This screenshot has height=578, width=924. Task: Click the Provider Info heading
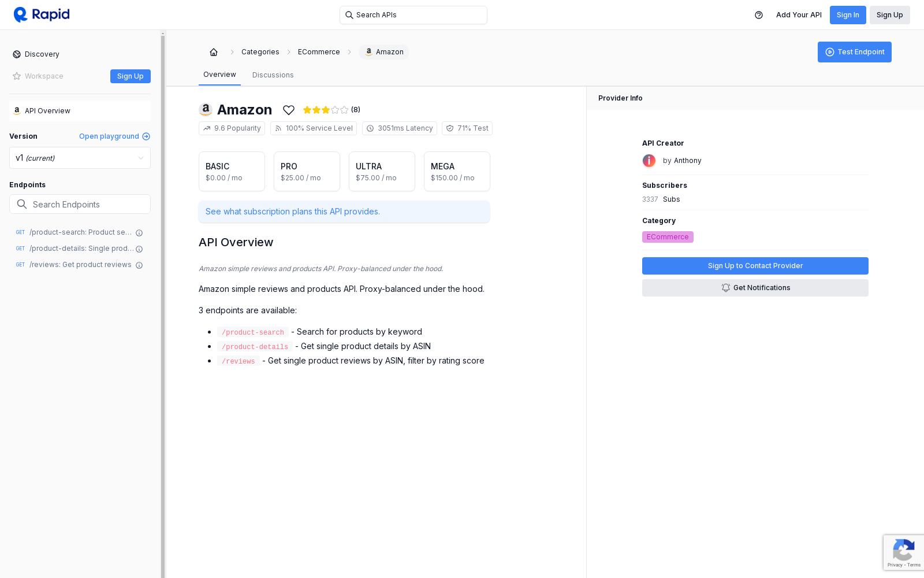[620, 98]
